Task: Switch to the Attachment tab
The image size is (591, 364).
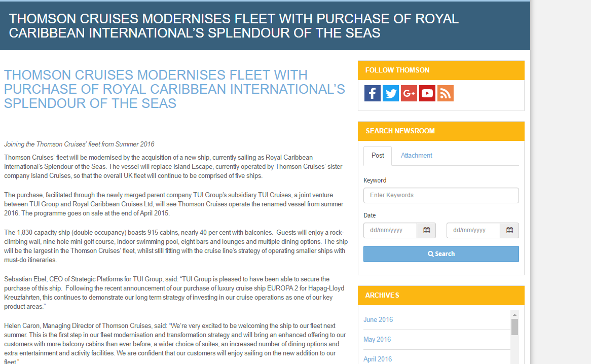Action: point(416,156)
